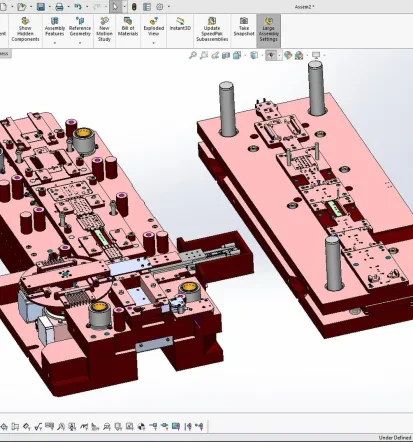
Task: Click the New document icon
Action: [x=3, y=7]
